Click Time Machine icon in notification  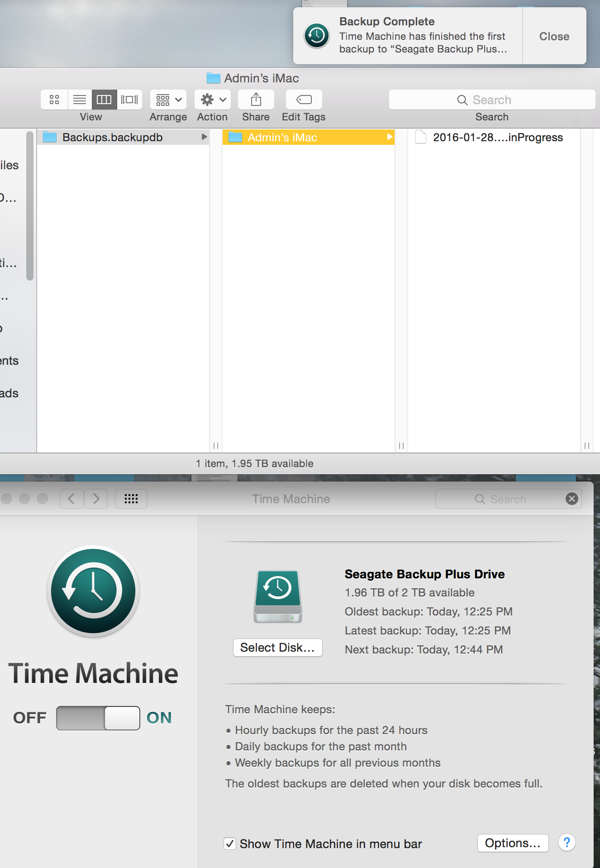(x=317, y=36)
